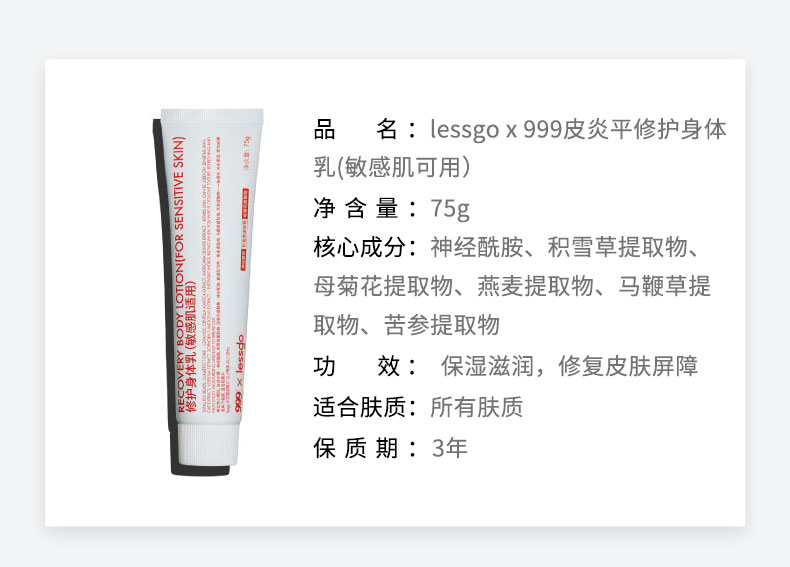
Task: Click the 神经酰胺 ingredient text
Action: click(x=477, y=247)
